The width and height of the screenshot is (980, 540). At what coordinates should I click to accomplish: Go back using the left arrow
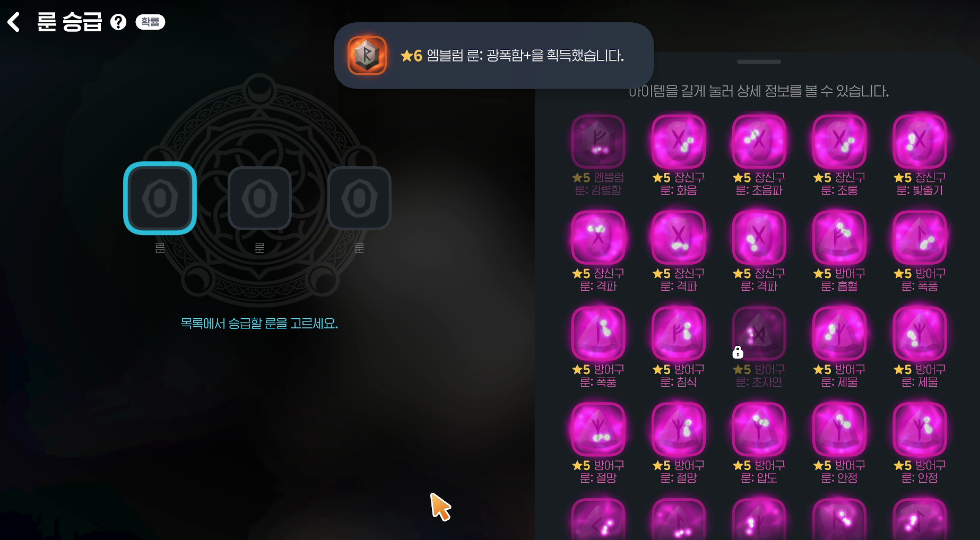14,22
